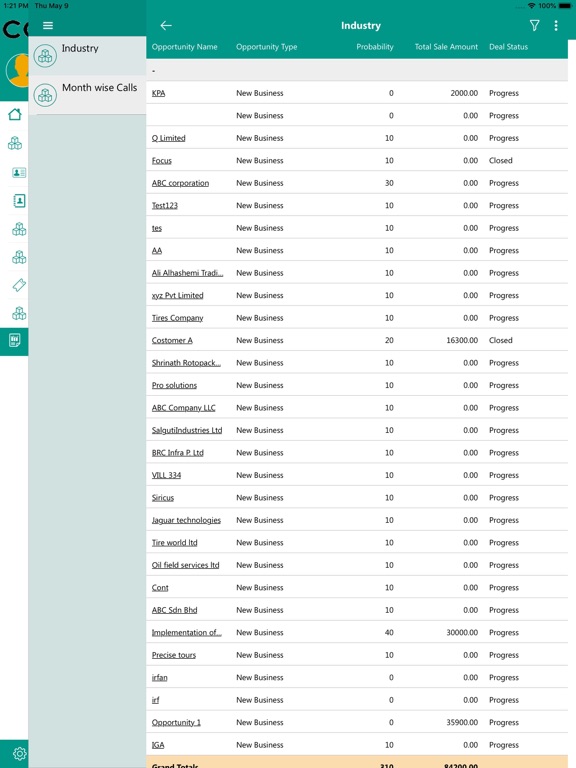Open the IGA opportunity link
The image size is (576, 768).
pyautogui.click(x=158, y=746)
